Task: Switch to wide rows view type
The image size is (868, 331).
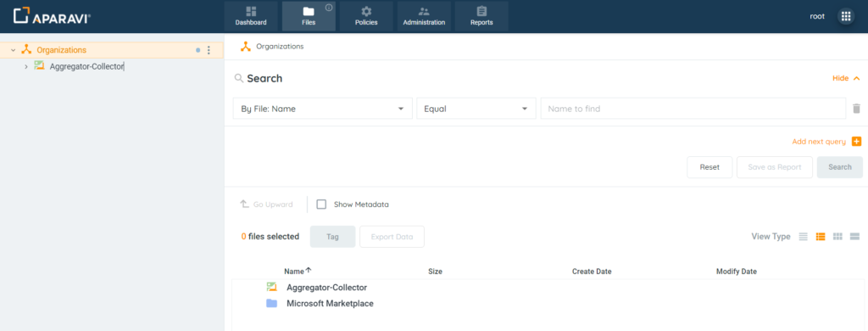Action: tap(854, 237)
